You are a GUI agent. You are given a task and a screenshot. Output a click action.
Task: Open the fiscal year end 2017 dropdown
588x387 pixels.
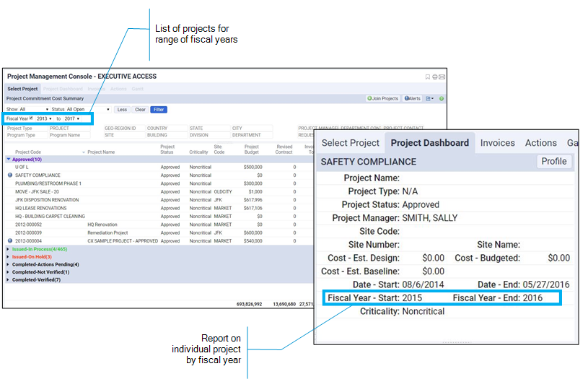point(72,118)
